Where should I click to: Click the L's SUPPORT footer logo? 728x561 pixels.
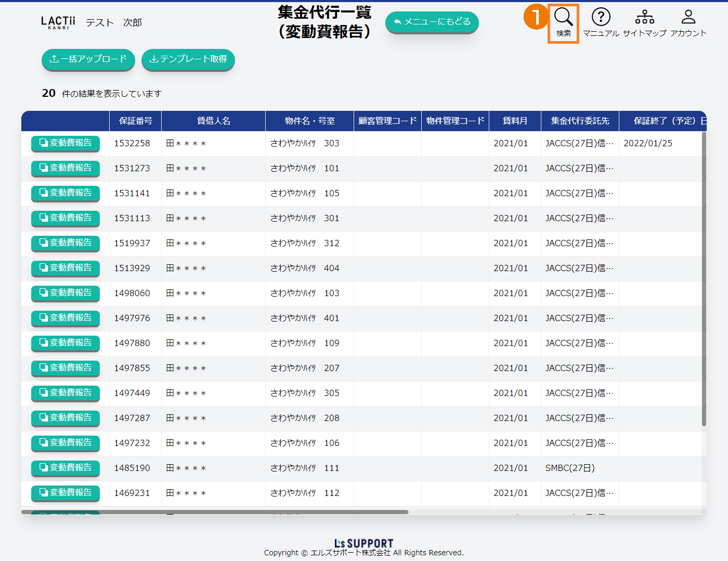point(363,543)
